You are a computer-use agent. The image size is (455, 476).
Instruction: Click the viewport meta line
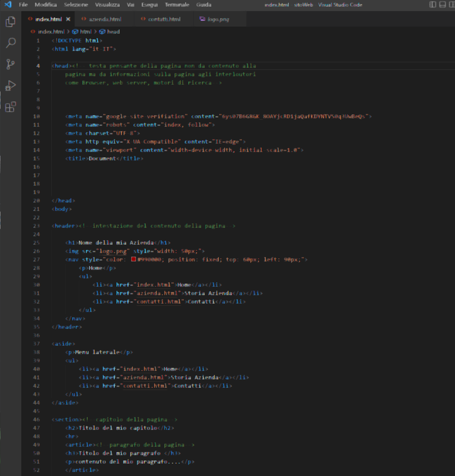tap(184, 150)
